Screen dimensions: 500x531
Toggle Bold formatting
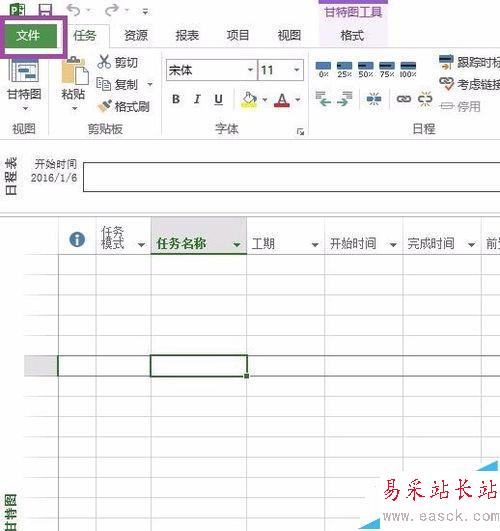click(x=176, y=99)
